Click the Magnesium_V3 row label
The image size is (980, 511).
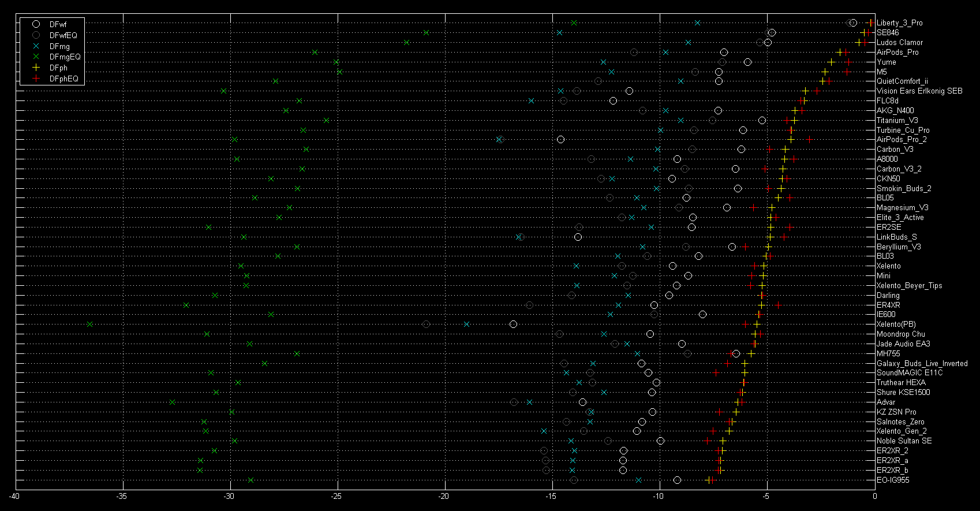904,208
